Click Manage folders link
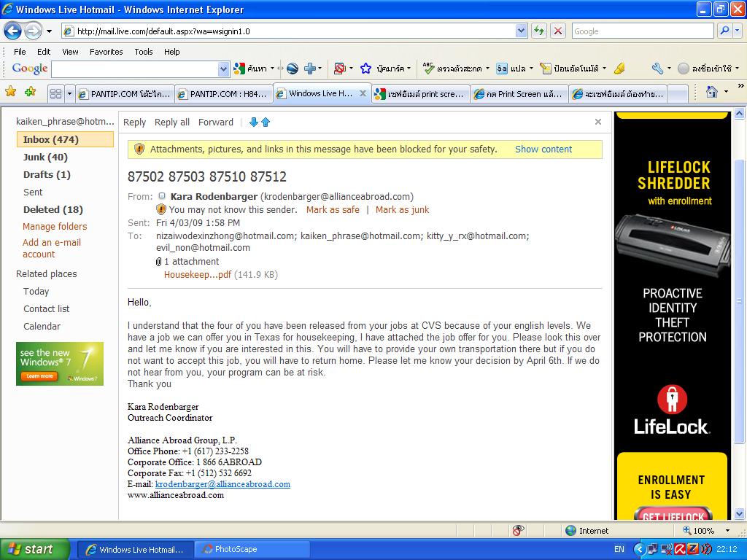 (x=55, y=226)
